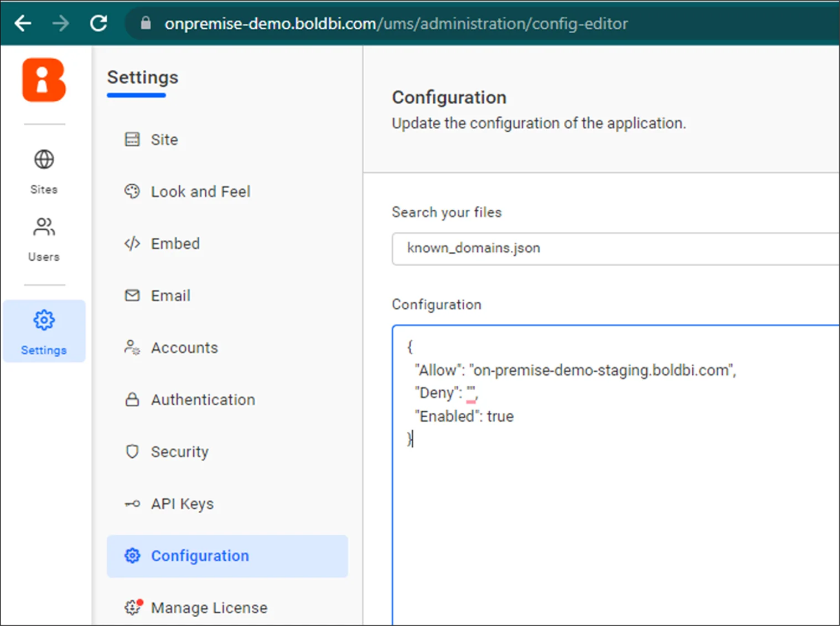This screenshot has height=626, width=840.
Task: Open the Accounts settings page
Action: point(184,348)
